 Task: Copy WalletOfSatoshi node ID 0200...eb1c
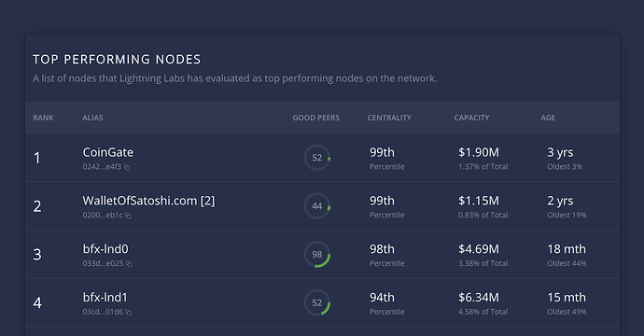tap(128, 216)
